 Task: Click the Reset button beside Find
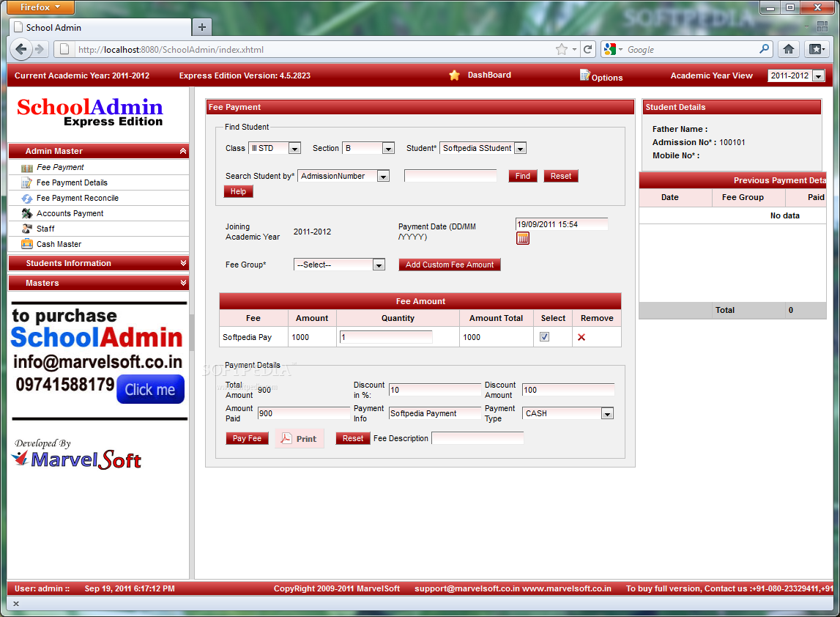click(561, 177)
